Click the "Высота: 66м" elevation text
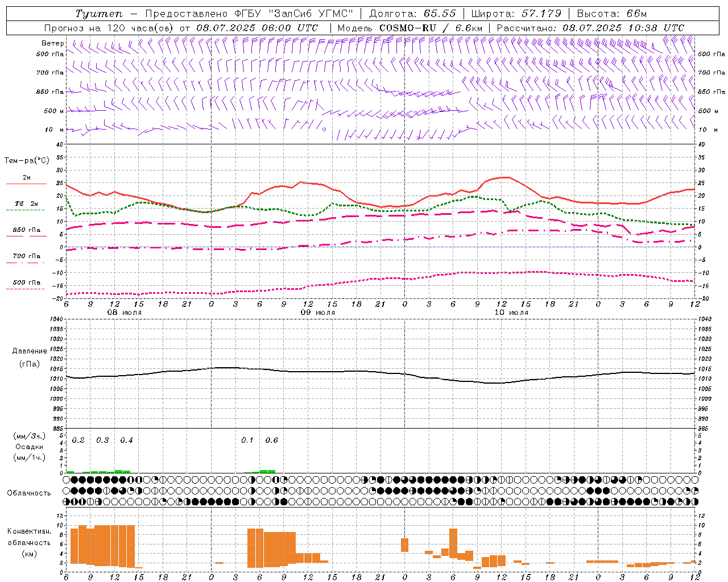The height and width of the screenshot is (582, 728). point(611,14)
